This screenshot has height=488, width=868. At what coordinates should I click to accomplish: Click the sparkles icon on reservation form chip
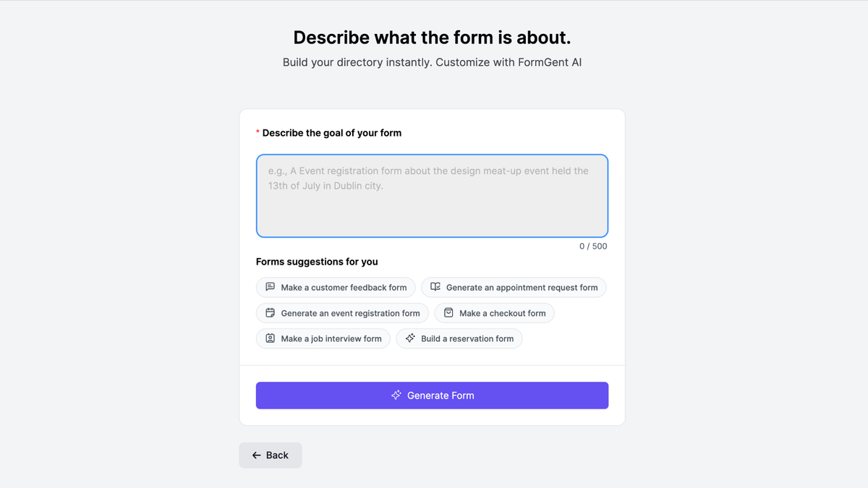[x=409, y=338]
